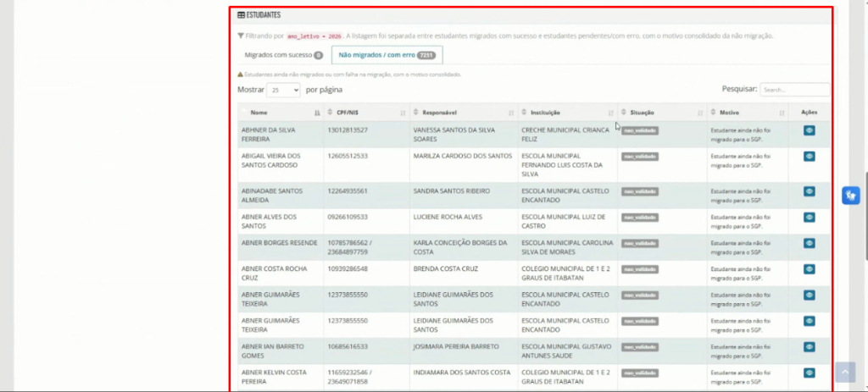Click nao_validado badge for ABNER BORGES RESENDE
868x392 pixels.
click(x=640, y=243)
